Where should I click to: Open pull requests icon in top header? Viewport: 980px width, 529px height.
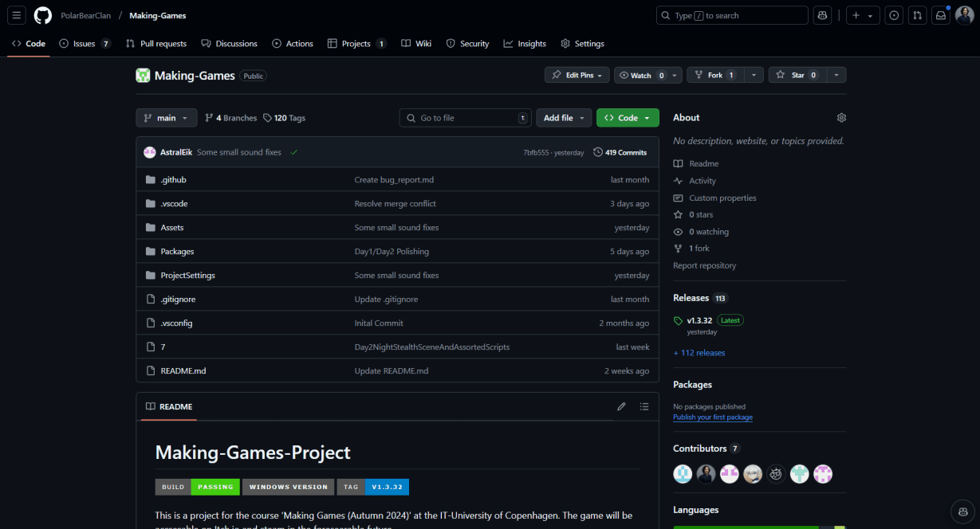pyautogui.click(x=918, y=15)
